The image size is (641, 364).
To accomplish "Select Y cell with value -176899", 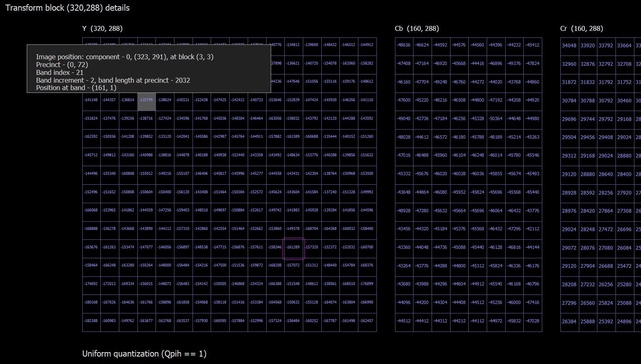I will tap(367, 284).
